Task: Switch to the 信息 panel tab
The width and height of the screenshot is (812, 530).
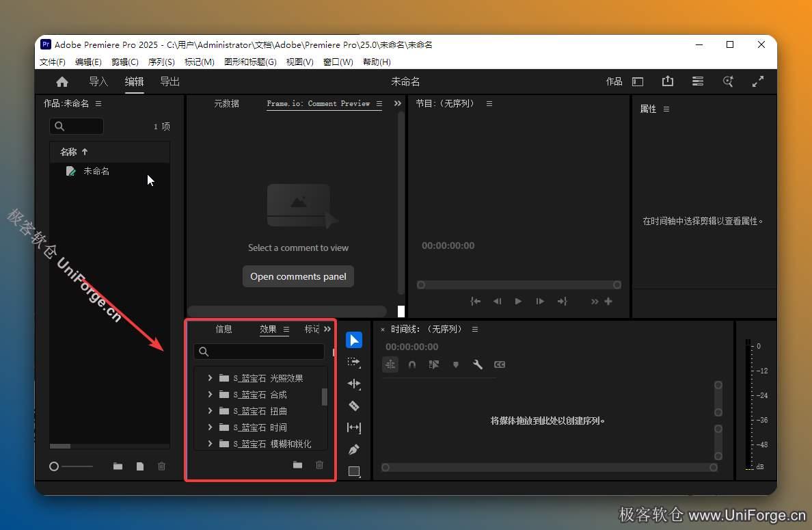Action: [224, 330]
